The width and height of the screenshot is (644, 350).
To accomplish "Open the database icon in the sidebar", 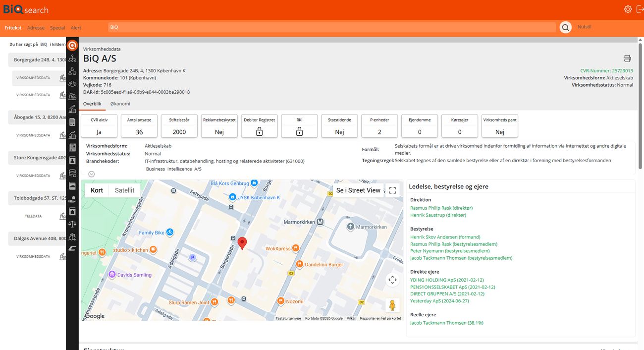I will [x=73, y=173].
